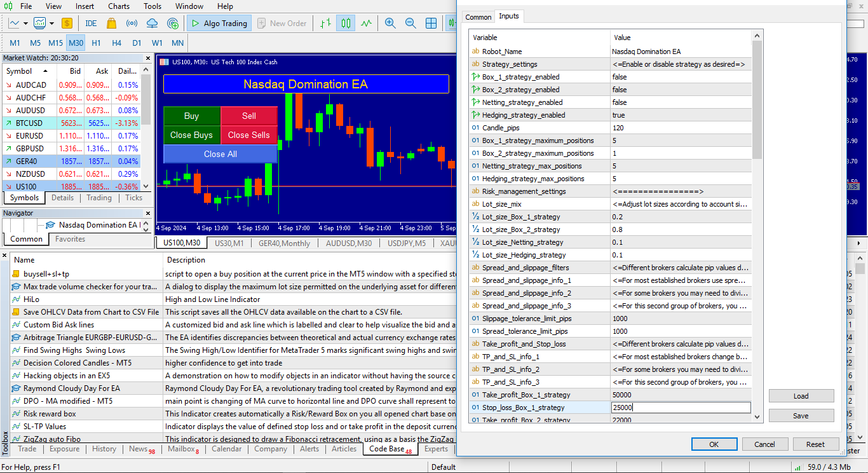Confirm EA inputs with OK button

click(714, 444)
